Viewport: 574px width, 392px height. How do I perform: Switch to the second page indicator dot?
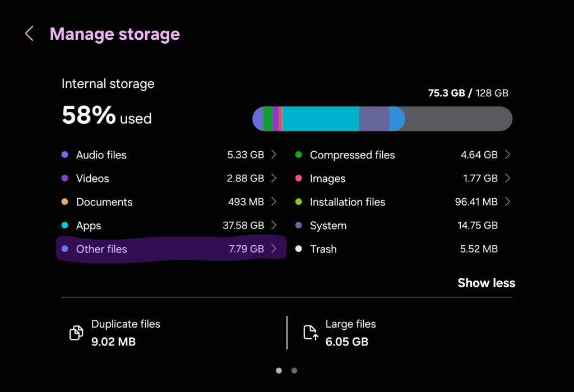pyautogui.click(x=294, y=370)
